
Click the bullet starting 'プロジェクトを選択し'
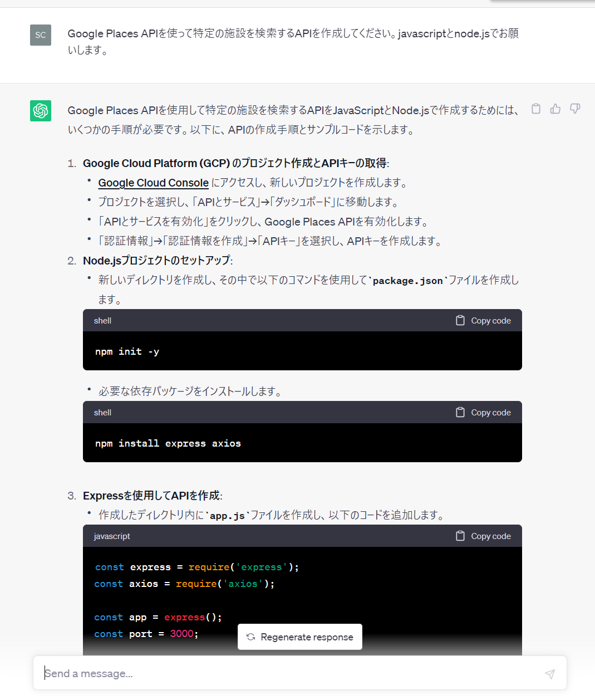click(248, 202)
